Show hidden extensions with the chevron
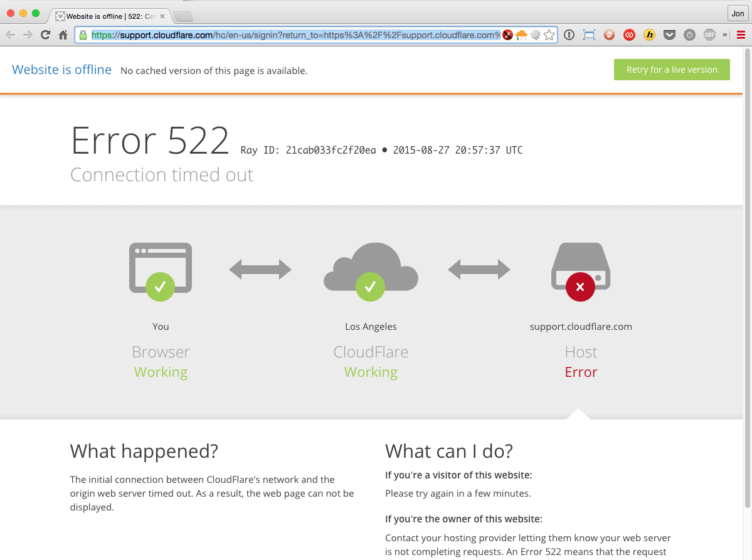 (x=724, y=35)
